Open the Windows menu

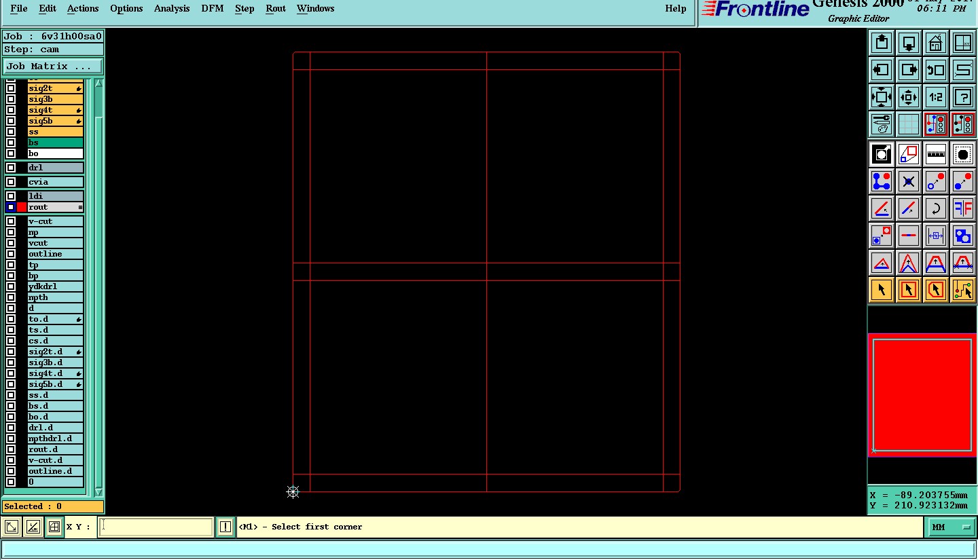(x=315, y=8)
